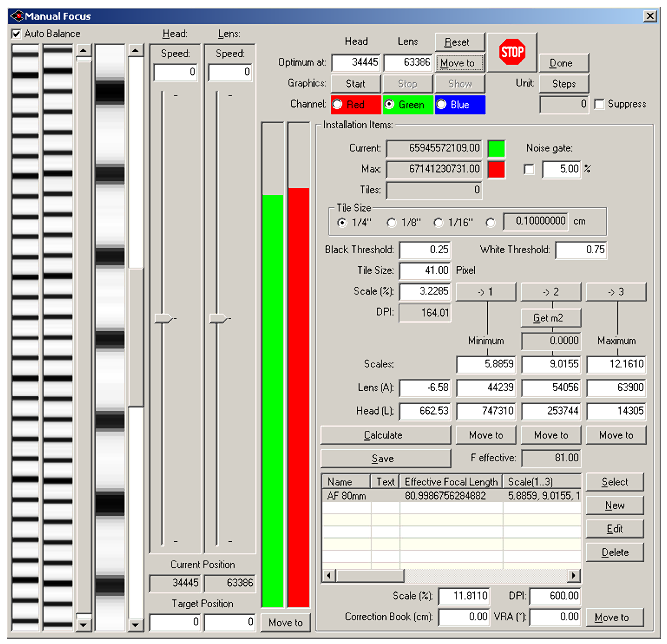Enable the Suppress checkbox
The width and height of the screenshot is (667, 644).
pyautogui.click(x=599, y=104)
